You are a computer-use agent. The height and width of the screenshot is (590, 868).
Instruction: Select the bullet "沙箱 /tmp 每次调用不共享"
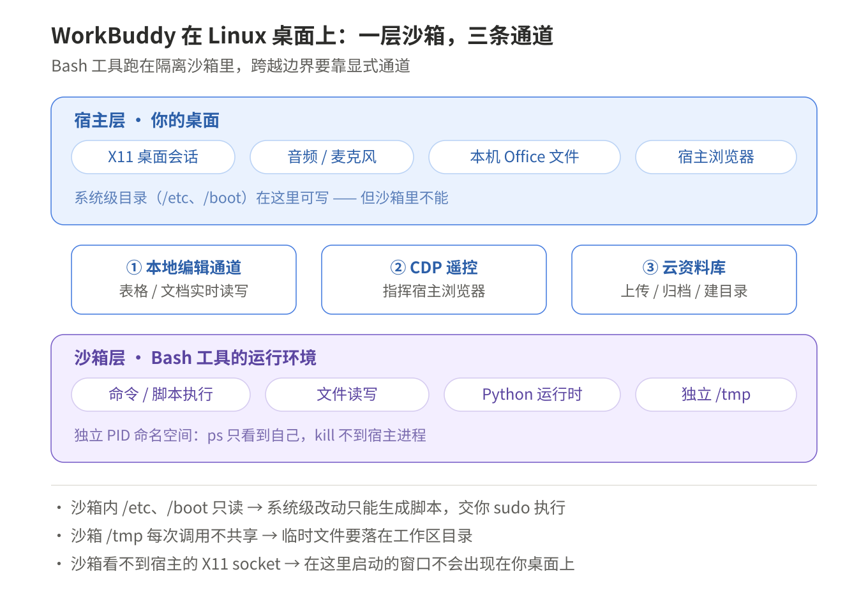pyautogui.click(x=164, y=536)
